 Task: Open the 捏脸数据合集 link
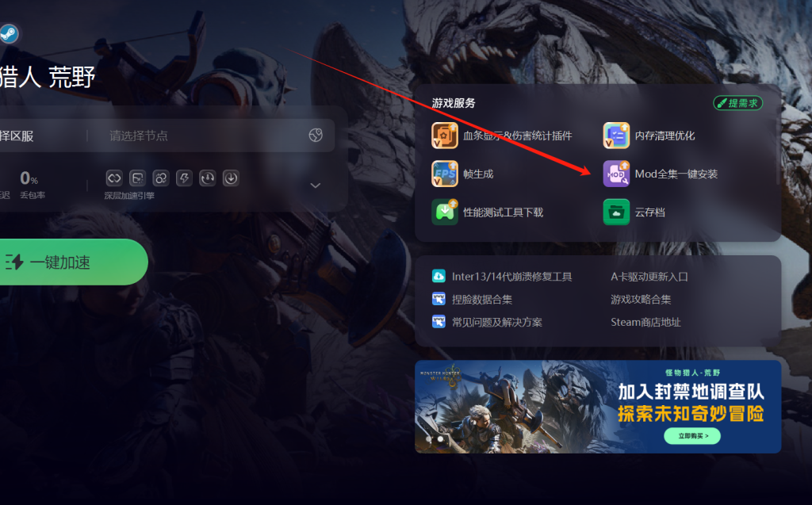[x=472, y=300]
